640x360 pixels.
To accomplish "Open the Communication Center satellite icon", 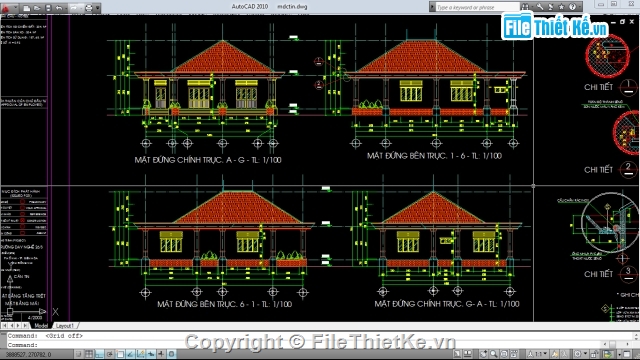I will click(551, 7).
